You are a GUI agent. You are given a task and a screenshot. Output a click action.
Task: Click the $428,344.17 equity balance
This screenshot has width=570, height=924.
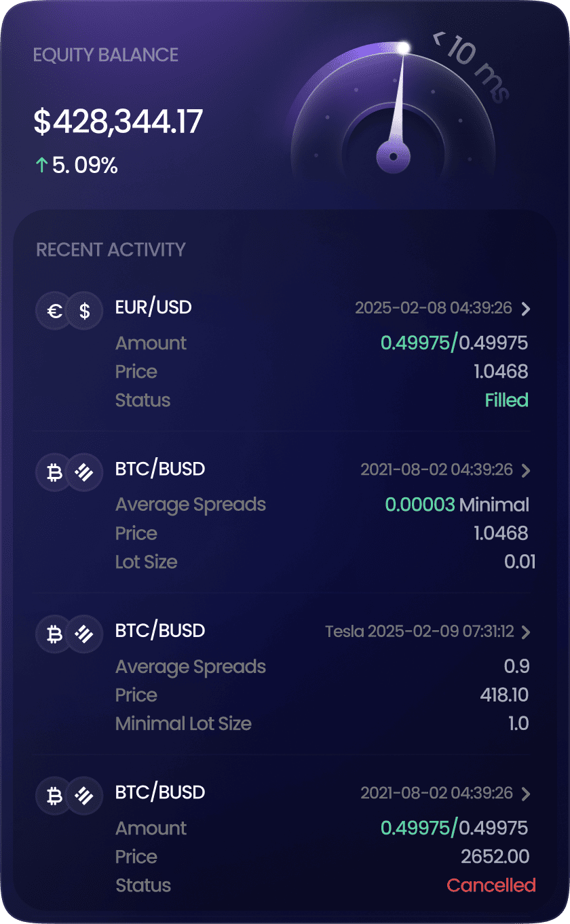coord(119,121)
